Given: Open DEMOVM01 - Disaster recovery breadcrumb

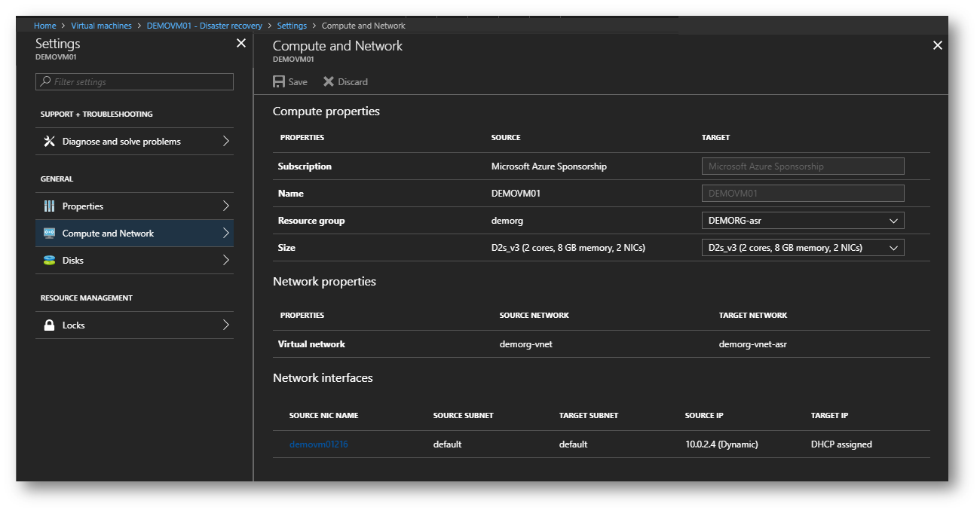Looking at the screenshot, I should [204, 26].
